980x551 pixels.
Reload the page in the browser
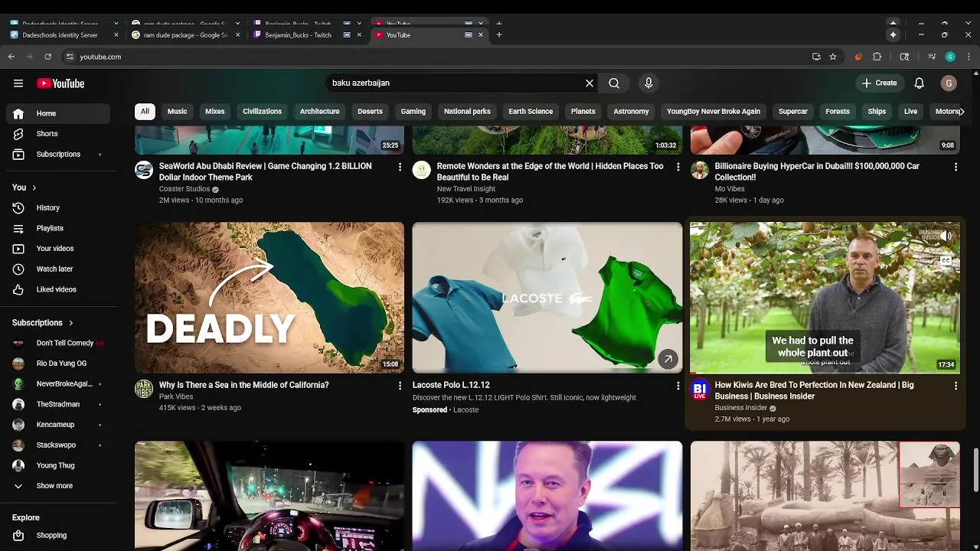(x=47, y=57)
